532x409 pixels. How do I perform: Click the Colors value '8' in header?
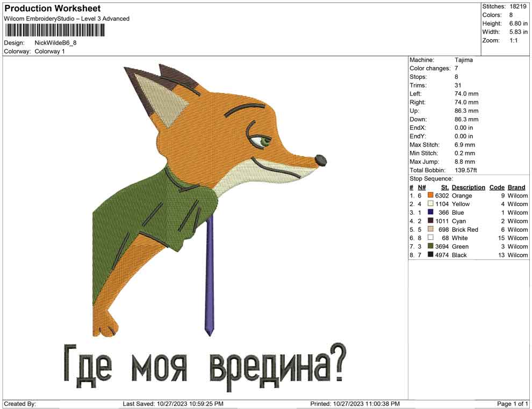(x=511, y=15)
